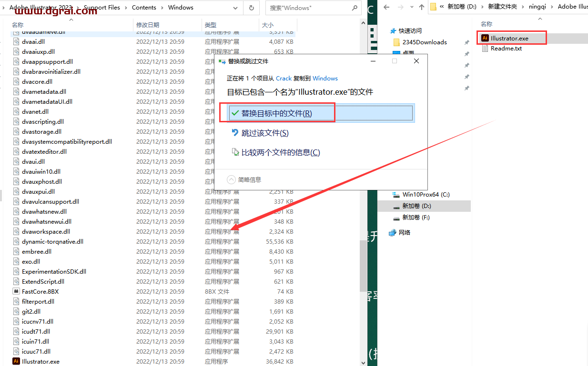The height and width of the screenshot is (366, 588).
Task: Expand 快速访问 in navigation pane
Action: tap(410, 30)
